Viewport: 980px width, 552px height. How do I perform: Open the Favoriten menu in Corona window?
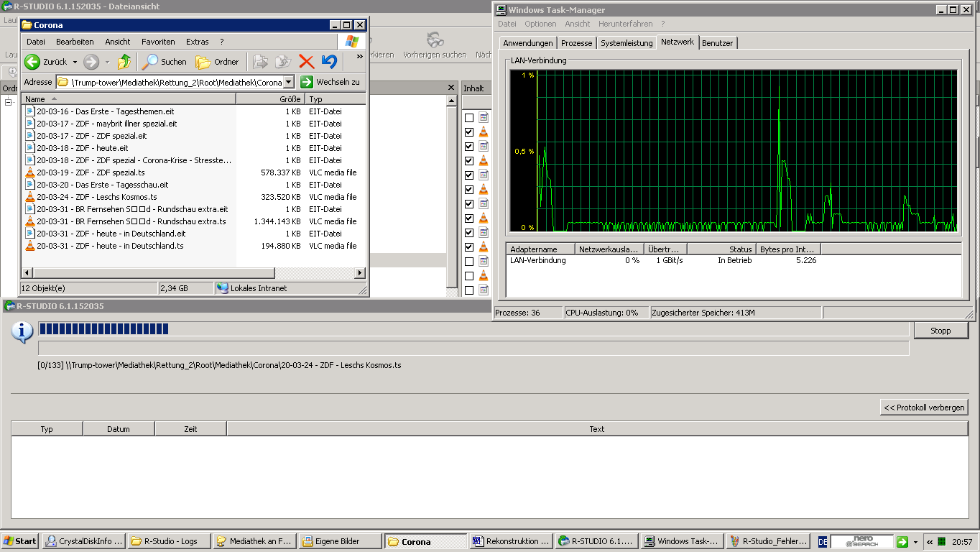pos(158,42)
